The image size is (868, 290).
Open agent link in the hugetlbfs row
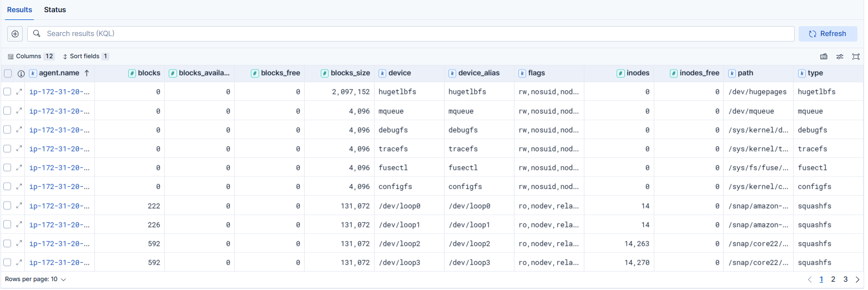[x=59, y=91]
